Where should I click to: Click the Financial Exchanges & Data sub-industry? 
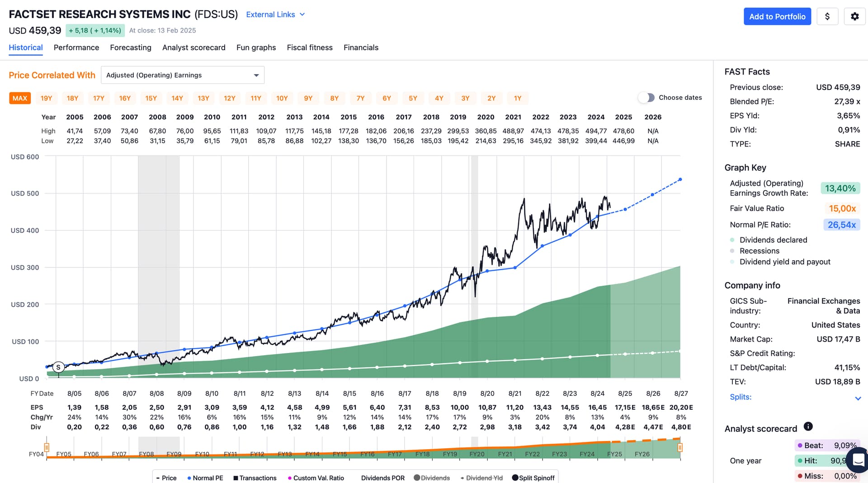pos(823,306)
